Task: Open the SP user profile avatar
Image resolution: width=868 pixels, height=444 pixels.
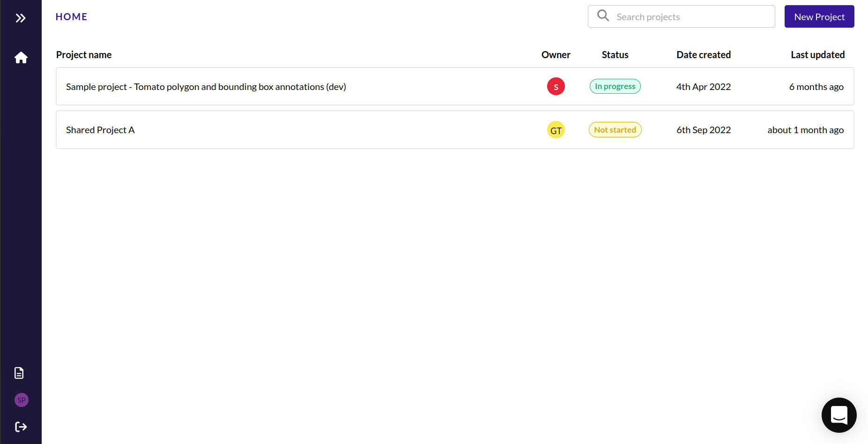Action: 22,400
